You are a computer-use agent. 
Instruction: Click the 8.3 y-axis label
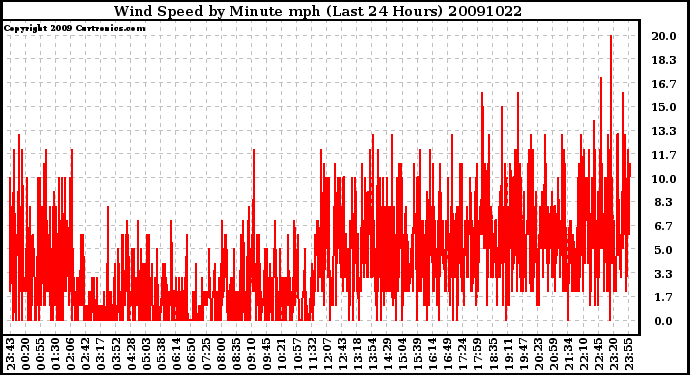coord(664,202)
